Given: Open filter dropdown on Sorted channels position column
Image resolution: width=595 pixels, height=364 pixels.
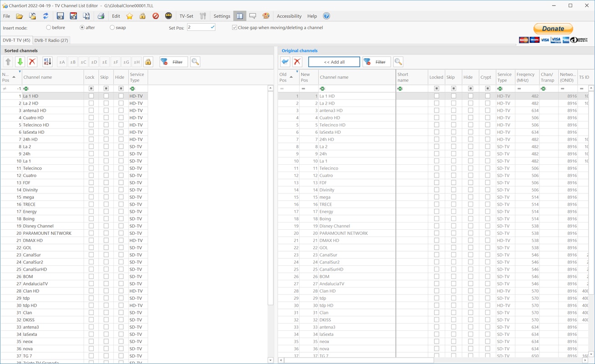Looking at the screenshot, I should pos(20,72).
